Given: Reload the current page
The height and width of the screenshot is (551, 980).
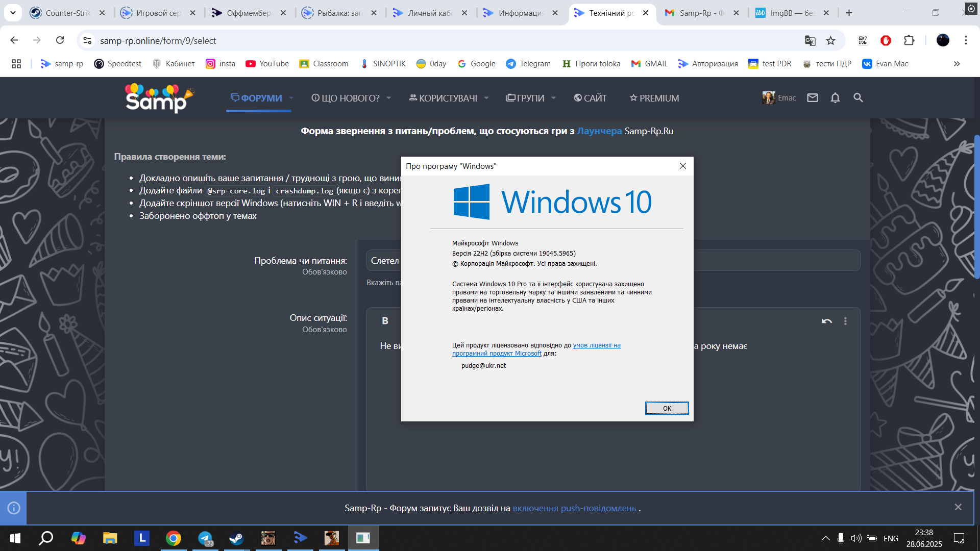Looking at the screenshot, I should click(60, 40).
